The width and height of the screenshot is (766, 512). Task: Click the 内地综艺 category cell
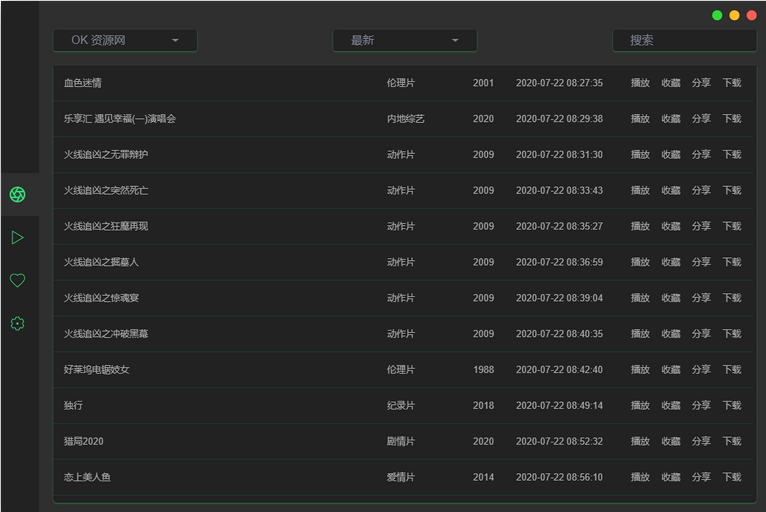click(x=405, y=119)
